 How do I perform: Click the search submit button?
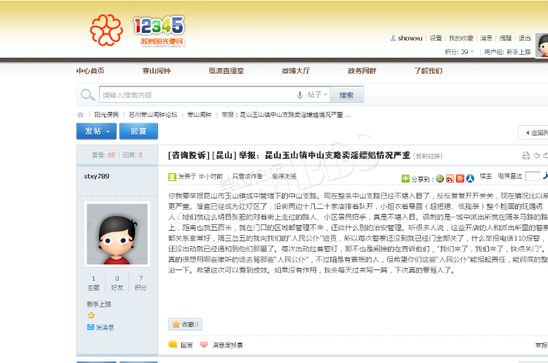(x=346, y=95)
